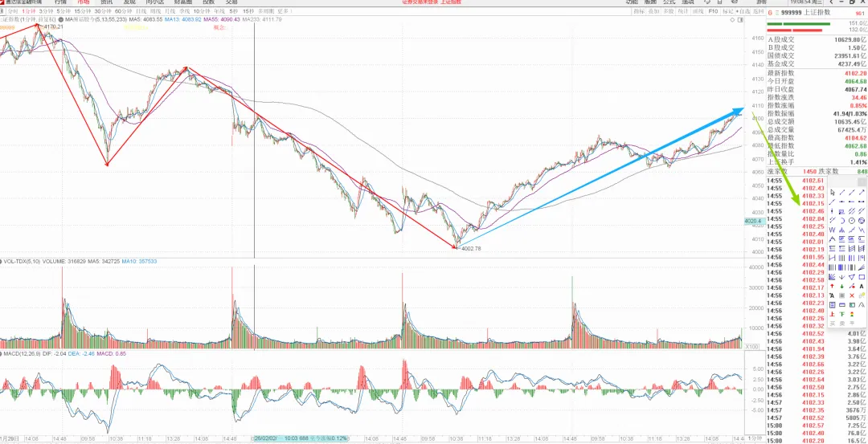The image size is (868, 444).
Task: Place a red up-arrow marker
Action: point(832,286)
